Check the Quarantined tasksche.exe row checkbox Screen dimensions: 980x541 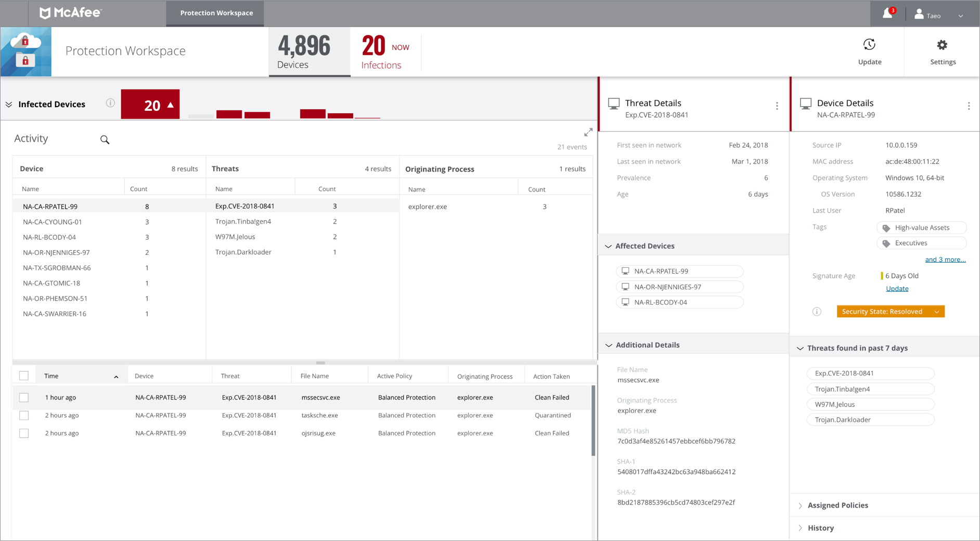tap(23, 415)
